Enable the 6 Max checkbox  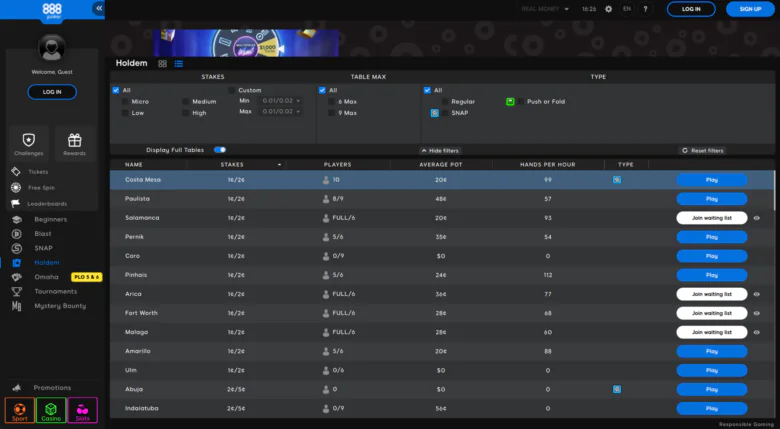(333, 101)
